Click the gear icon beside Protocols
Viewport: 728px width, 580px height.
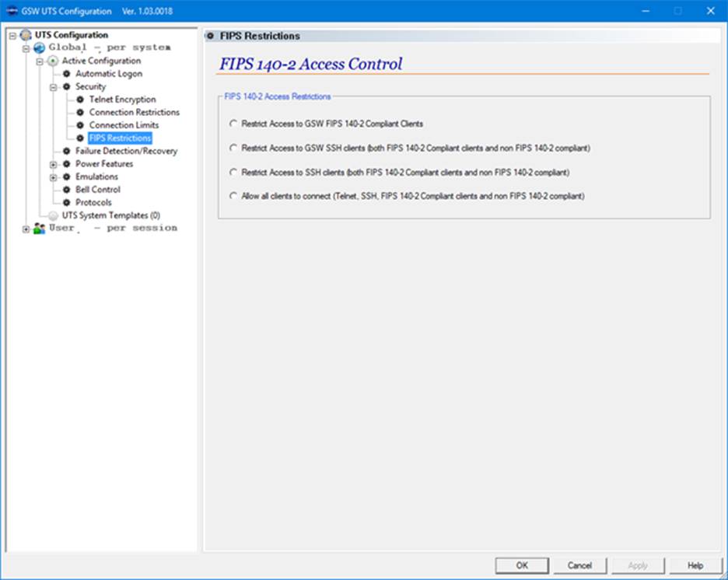pyautogui.click(x=66, y=203)
